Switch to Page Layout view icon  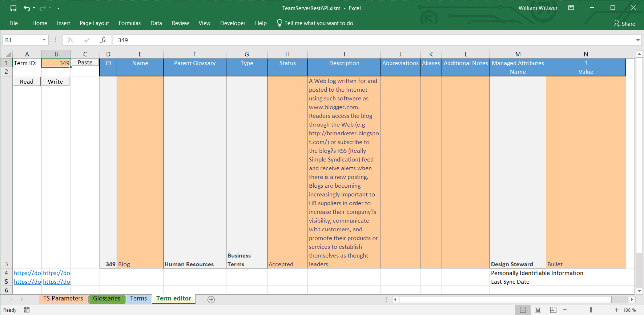[538, 310]
